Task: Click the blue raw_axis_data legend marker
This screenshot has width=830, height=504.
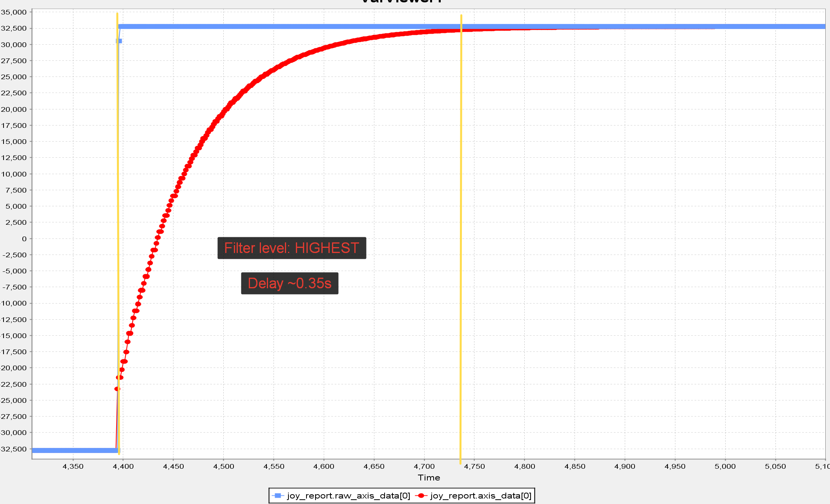Action: tap(278, 496)
